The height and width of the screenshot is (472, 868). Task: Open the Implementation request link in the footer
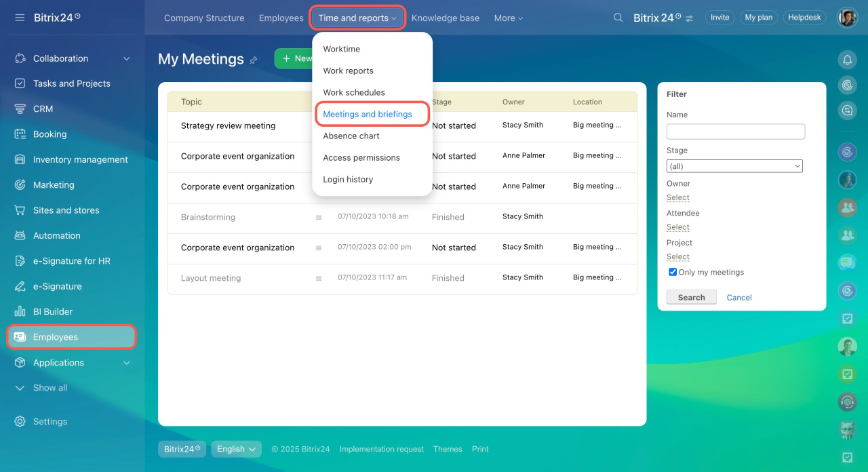[382, 449]
